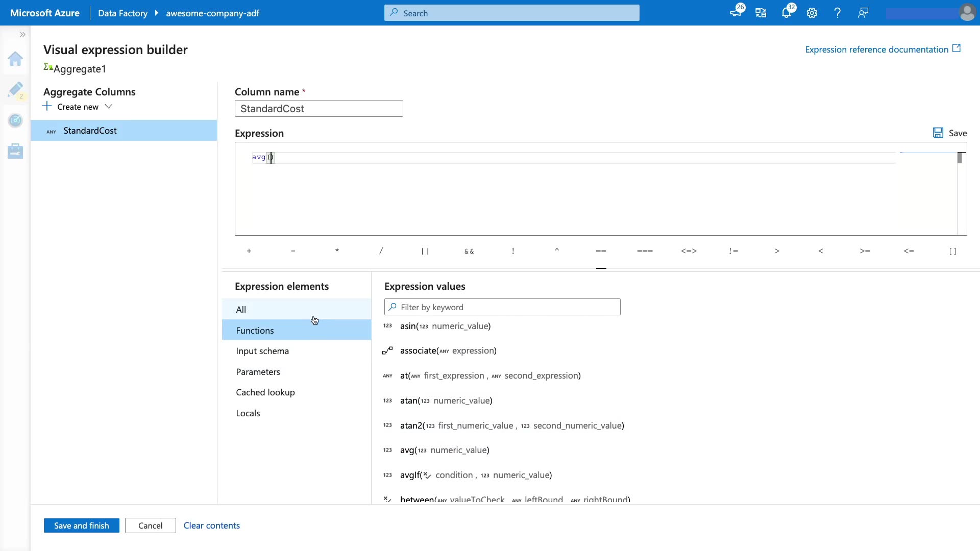Select the Input schema expression element
This screenshot has width=980, height=551.
coord(262,351)
